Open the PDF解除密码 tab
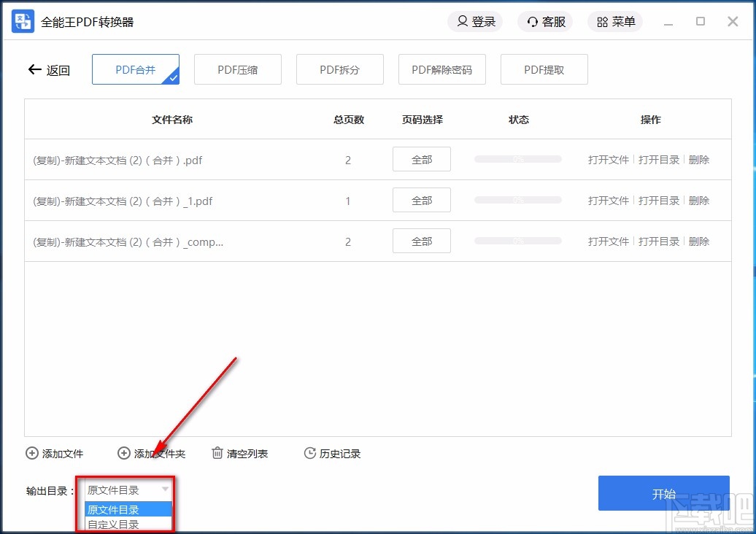The width and height of the screenshot is (756, 534). [x=441, y=69]
